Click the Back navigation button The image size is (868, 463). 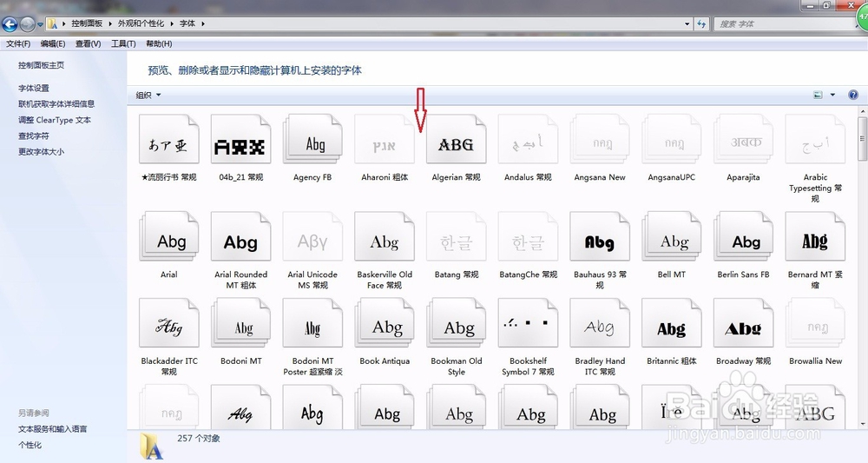tap(10, 24)
